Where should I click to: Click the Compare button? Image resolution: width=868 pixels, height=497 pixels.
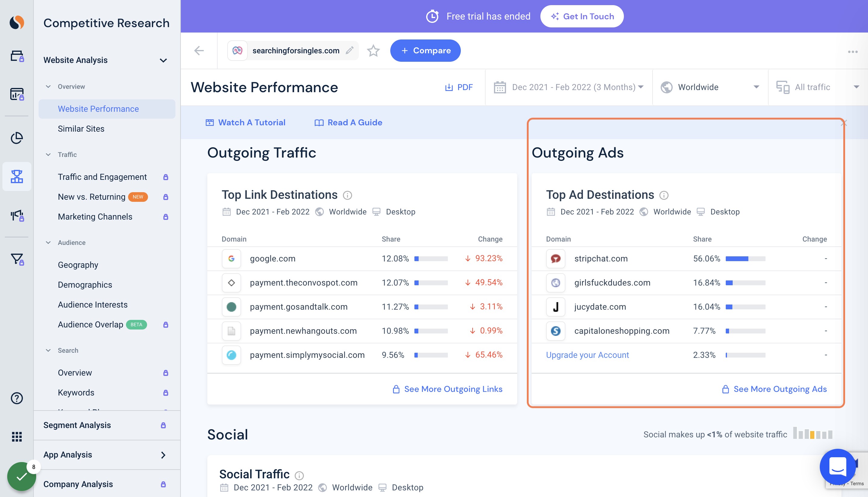click(425, 51)
